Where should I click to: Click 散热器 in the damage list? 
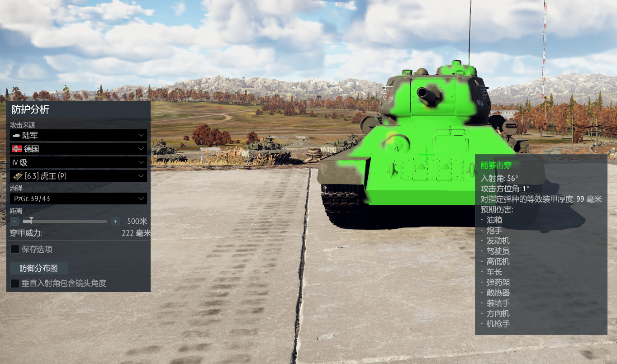pyautogui.click(x=498, y=293)
